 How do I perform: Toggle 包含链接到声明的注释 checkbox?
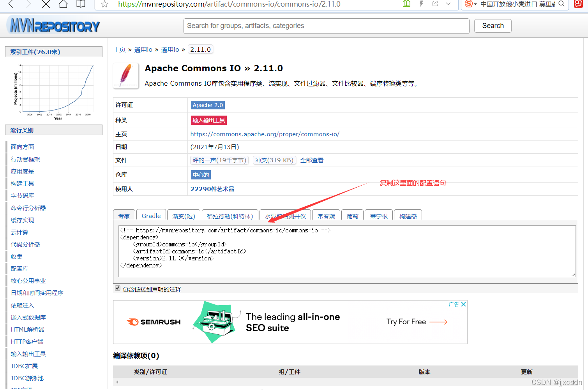tap(118, 288)
